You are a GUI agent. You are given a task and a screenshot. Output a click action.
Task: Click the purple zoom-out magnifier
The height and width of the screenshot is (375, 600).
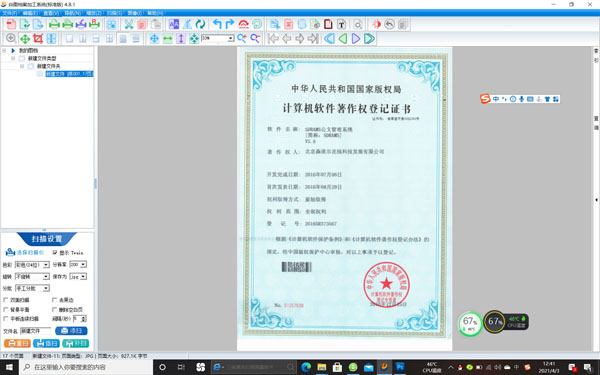[x=255, y=38]
